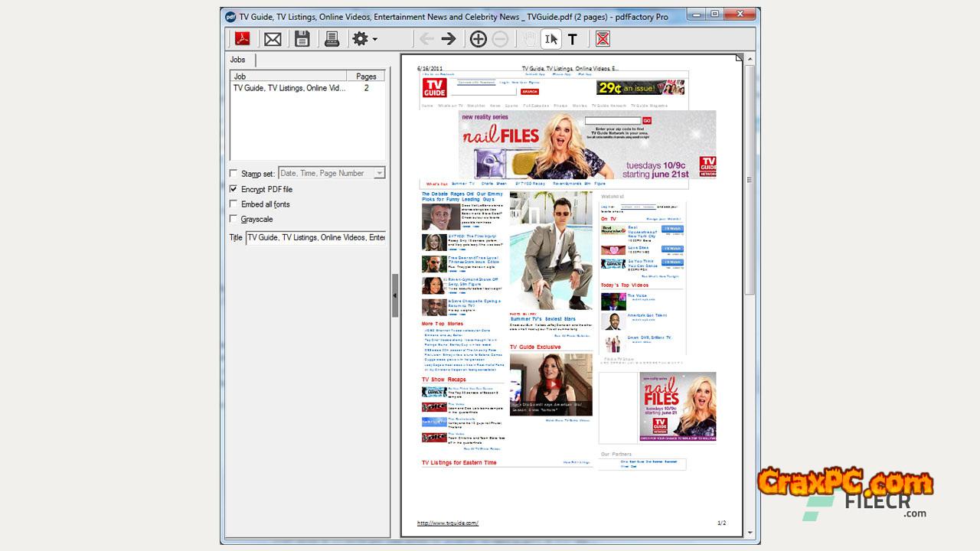This screenshot has height=551, width=980.
Task: Select the Text (T) tool
Action: point(572,39)
